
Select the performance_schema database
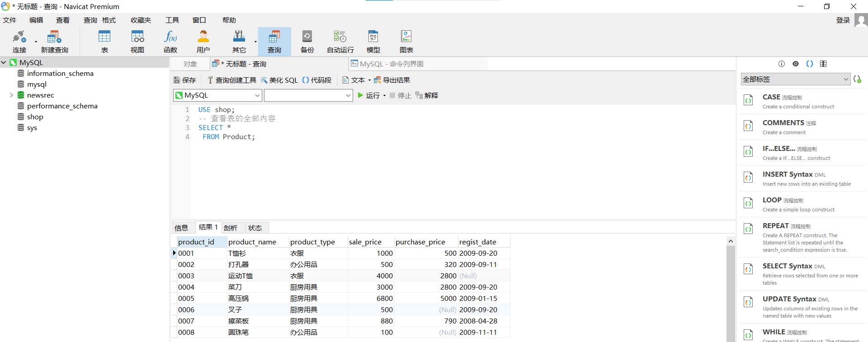point(62,106)
